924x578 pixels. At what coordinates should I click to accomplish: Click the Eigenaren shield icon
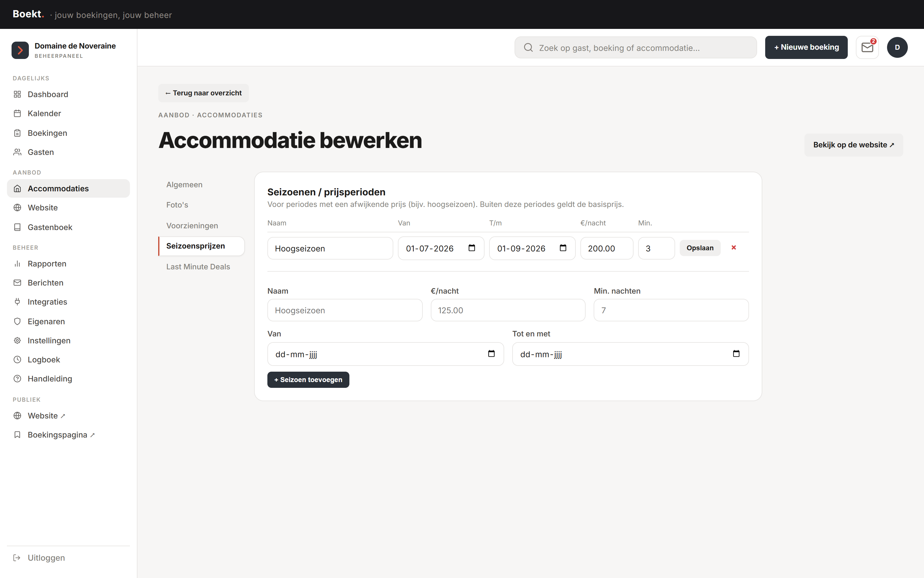pyautogui.click(x=17, y=321)
